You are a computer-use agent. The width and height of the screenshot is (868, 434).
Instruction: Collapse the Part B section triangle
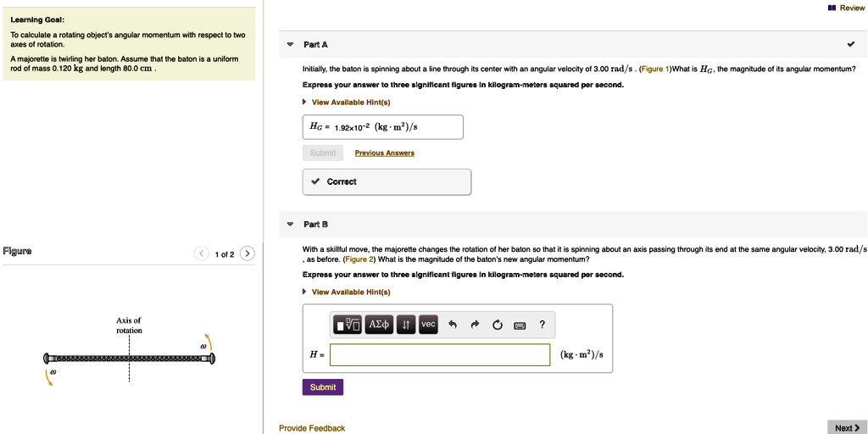(x=290, y=225)
